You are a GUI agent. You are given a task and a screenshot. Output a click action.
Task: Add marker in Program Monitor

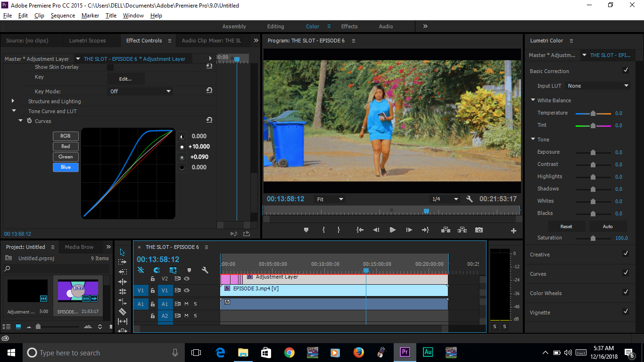coord(306,230)
